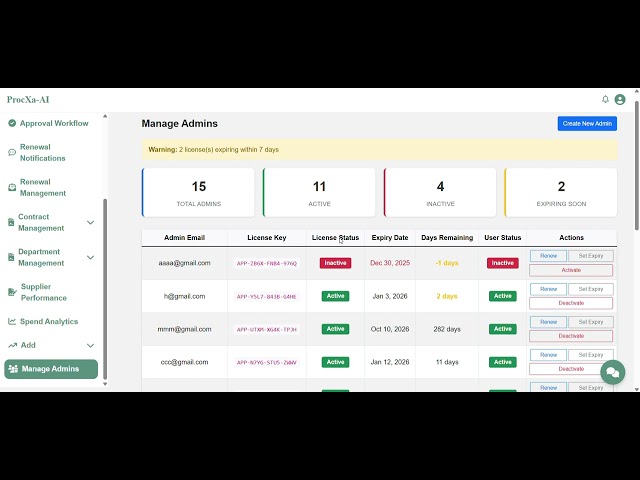640x480 pixels.
Task: Click the User Status column header
Action: pos(502,238)
